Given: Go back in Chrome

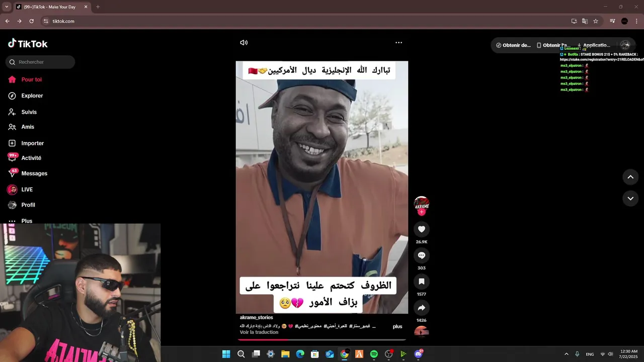Looking at the screenshot, I should [x=7, y=21].
